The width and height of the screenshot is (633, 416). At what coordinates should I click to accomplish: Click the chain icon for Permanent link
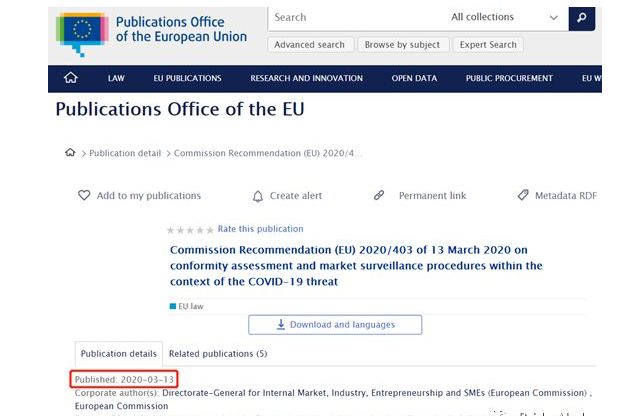point(379,195)
